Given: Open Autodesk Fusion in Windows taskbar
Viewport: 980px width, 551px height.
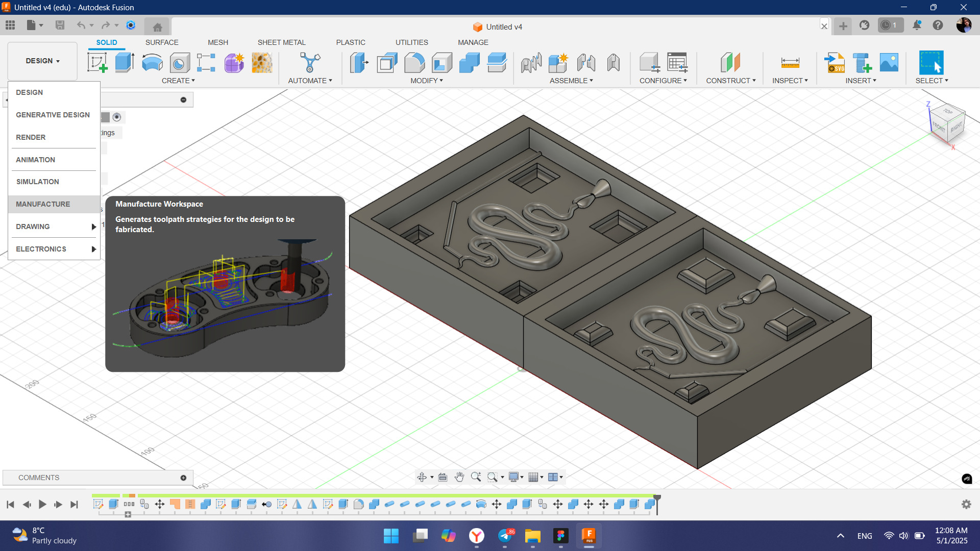Looking at the screenshot, I should (589, 536).
